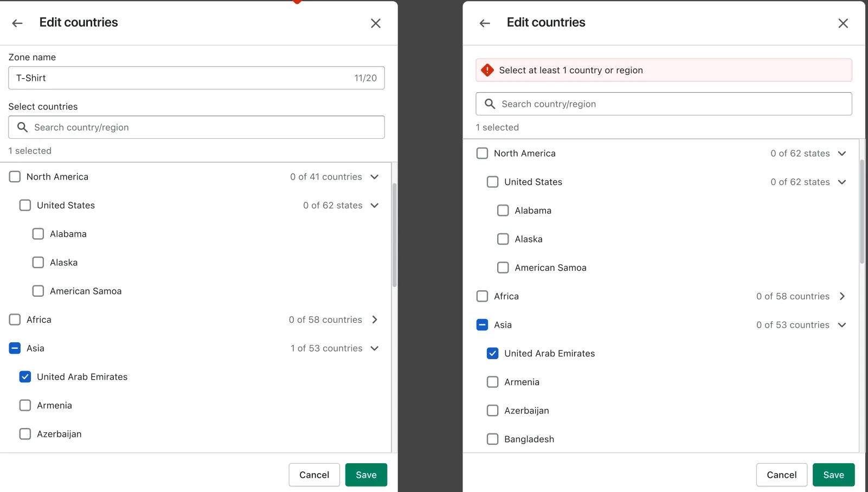Close the left Edit countries panel
Viewport: 868px width, 492px height.
(376, 23)
